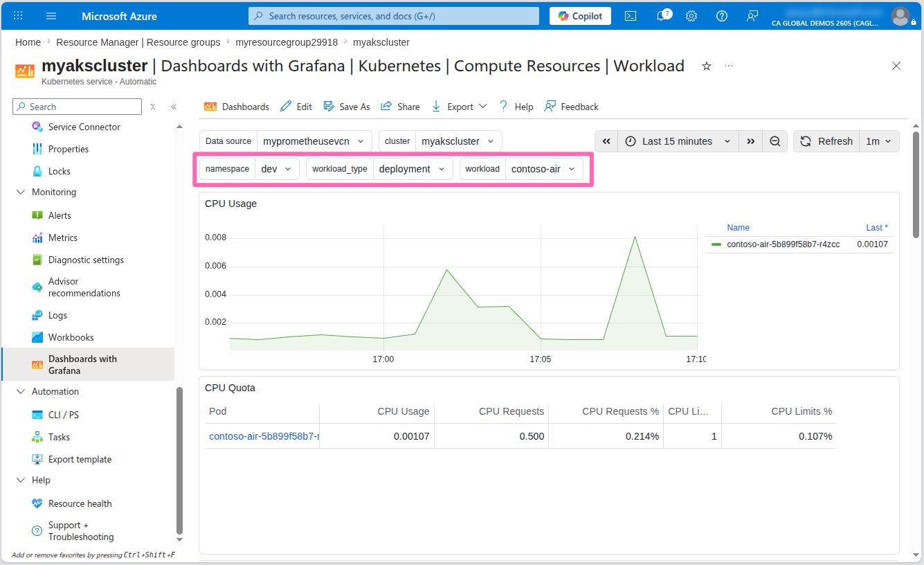Open the 1m refresh interval dropdown
The image size is (924, 565).
pyautogui.click(x=880, y=141)
